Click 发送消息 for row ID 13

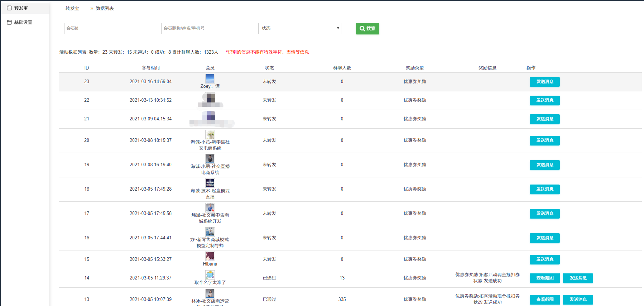click(578, 300)
